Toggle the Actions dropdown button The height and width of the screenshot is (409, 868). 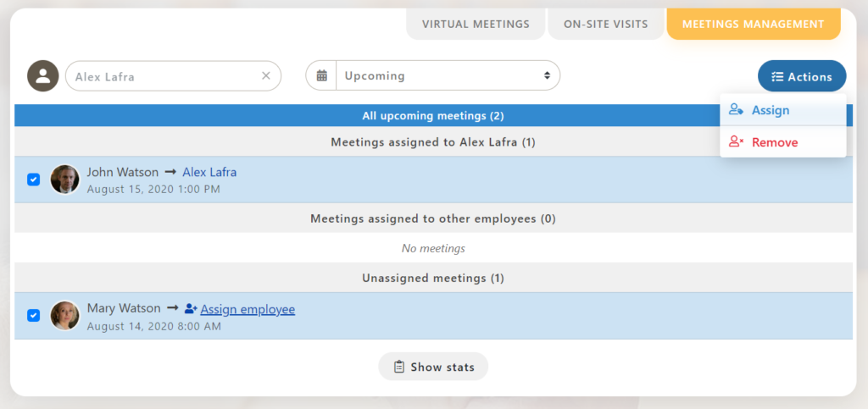(x=801, y=77)
